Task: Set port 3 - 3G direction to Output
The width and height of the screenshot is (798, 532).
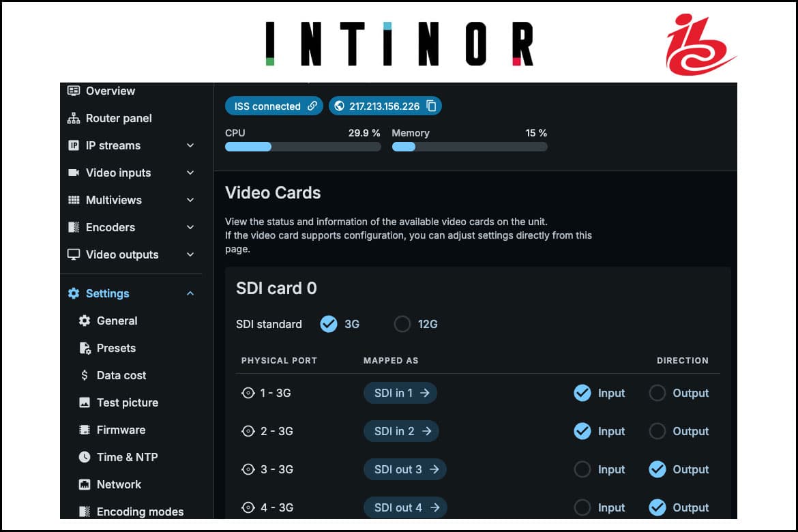Action: [x=657, y=469]
